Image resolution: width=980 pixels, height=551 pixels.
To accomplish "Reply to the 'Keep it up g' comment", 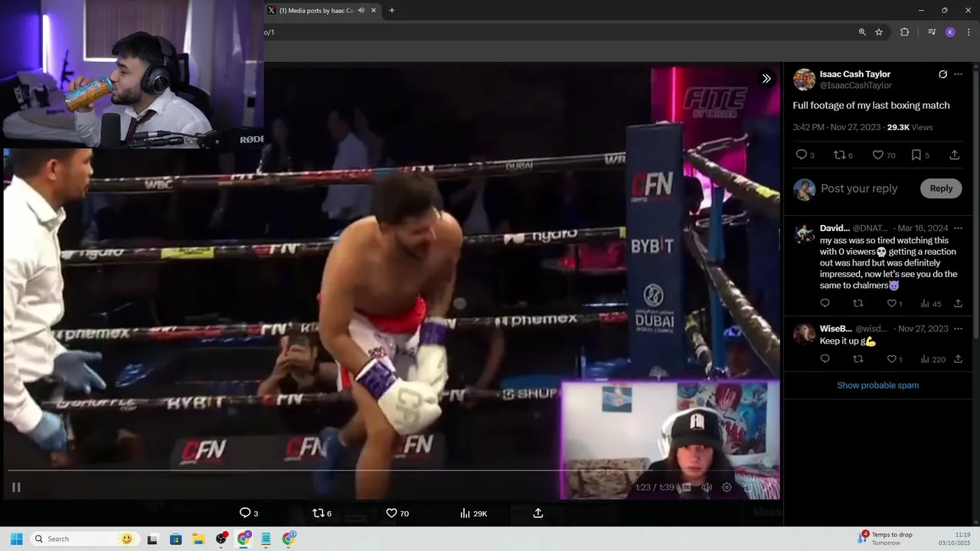I will pyautogui.click(x=825, y=359).
